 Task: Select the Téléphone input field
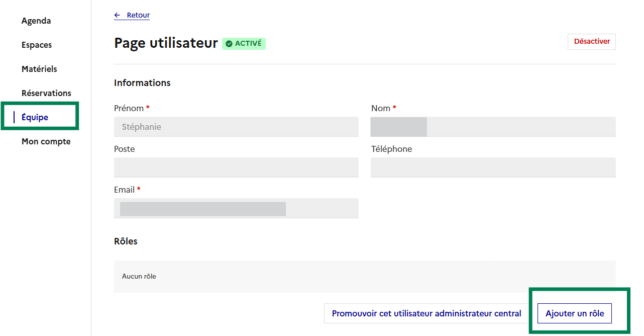493,167
